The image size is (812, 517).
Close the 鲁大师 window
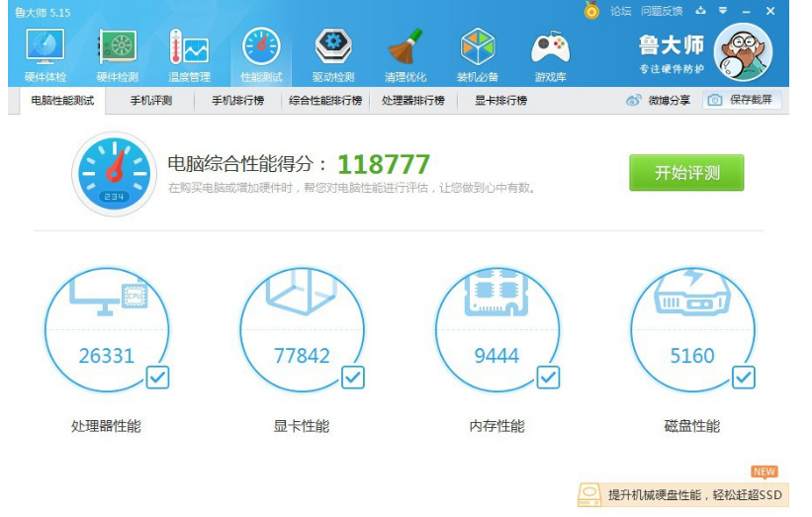[x=770, y=11]
